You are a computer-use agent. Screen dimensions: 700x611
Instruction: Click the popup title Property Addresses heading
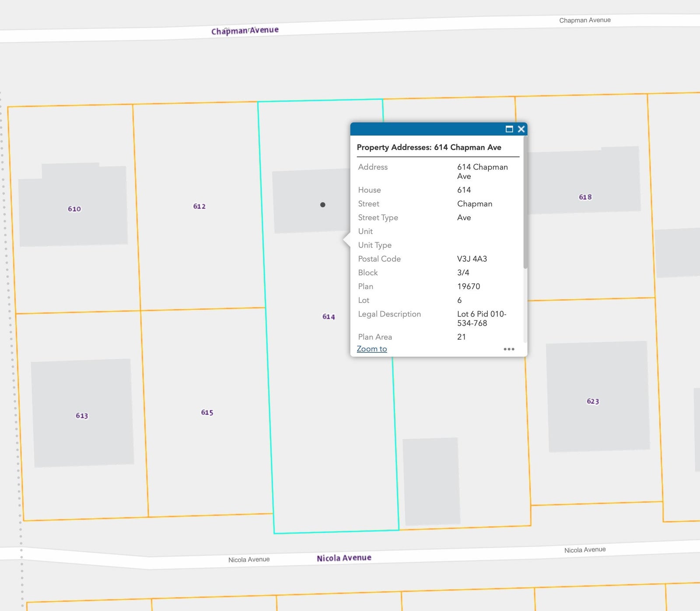click(429, 147)
